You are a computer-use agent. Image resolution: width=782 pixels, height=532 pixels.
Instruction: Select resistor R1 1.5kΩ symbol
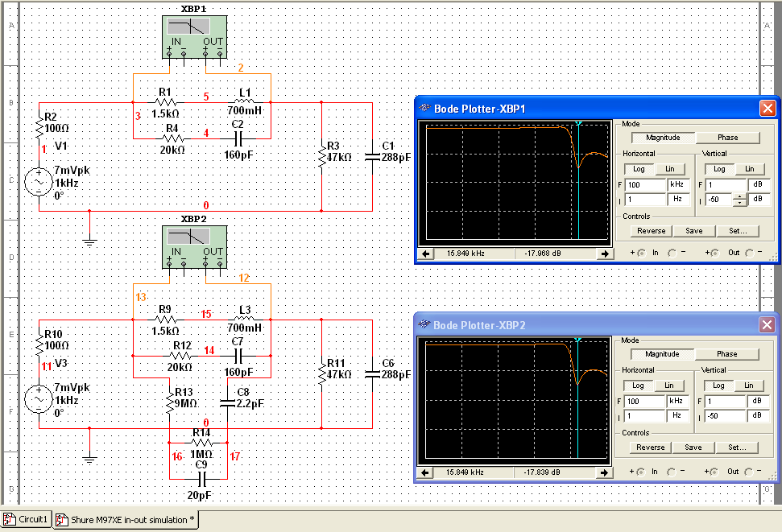tap(166, 103)
